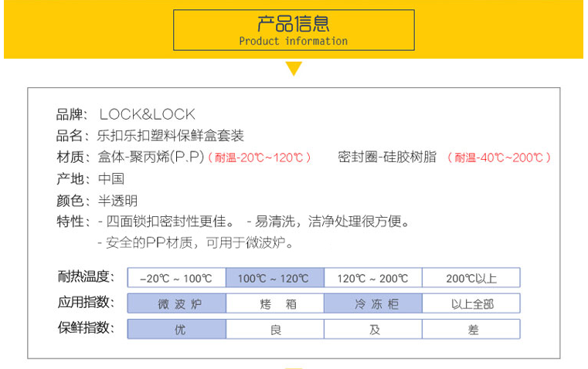This screenshot has width=588, height=369.
Task: Click the 产品信息 Product information header box
Action: click(x=294, y=30)
